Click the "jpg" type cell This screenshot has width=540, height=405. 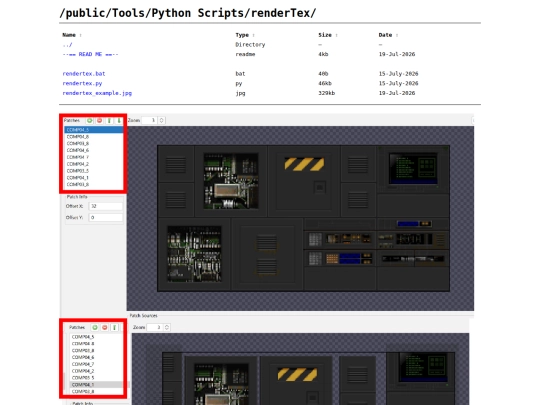coord(240,93)
